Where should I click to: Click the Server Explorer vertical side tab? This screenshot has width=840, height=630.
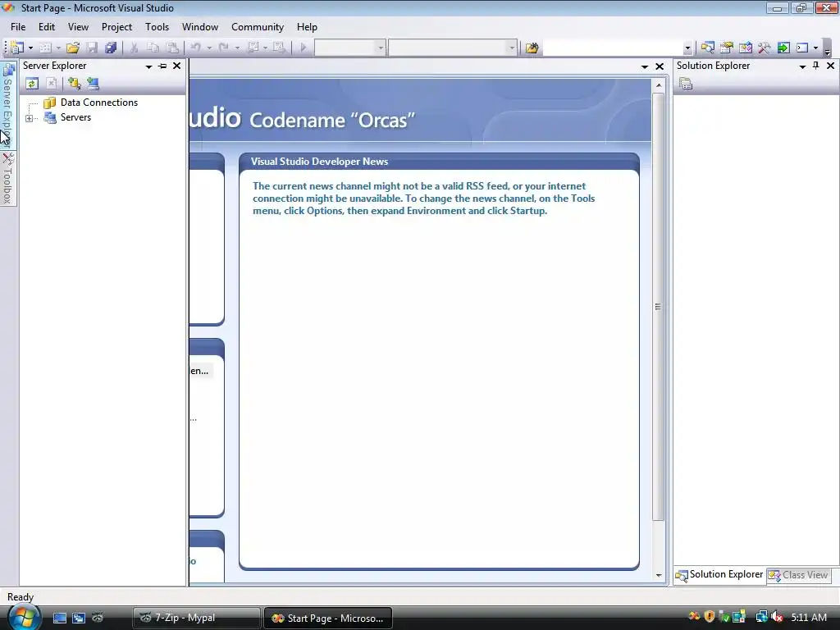click(x=7, y=105)
